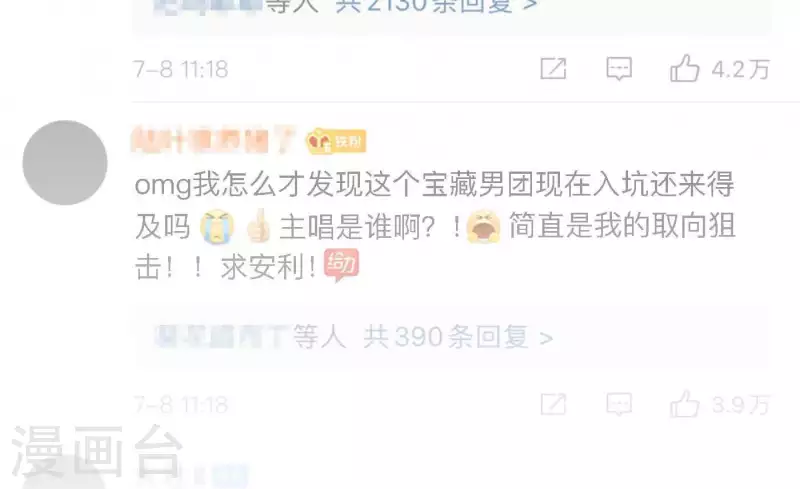Tap comment text starting with omg我怎么才发现
The height and width of the screenshot is (489, 800).
coord(435,226)
